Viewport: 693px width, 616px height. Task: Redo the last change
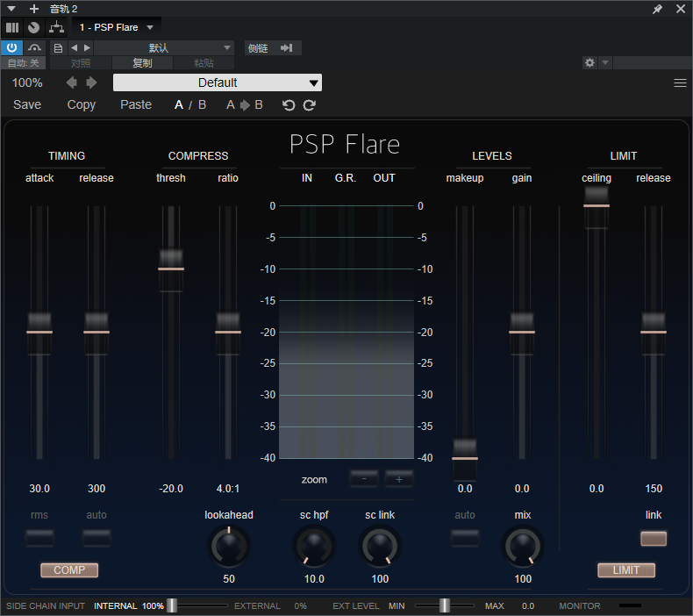[x=310, y=104]
